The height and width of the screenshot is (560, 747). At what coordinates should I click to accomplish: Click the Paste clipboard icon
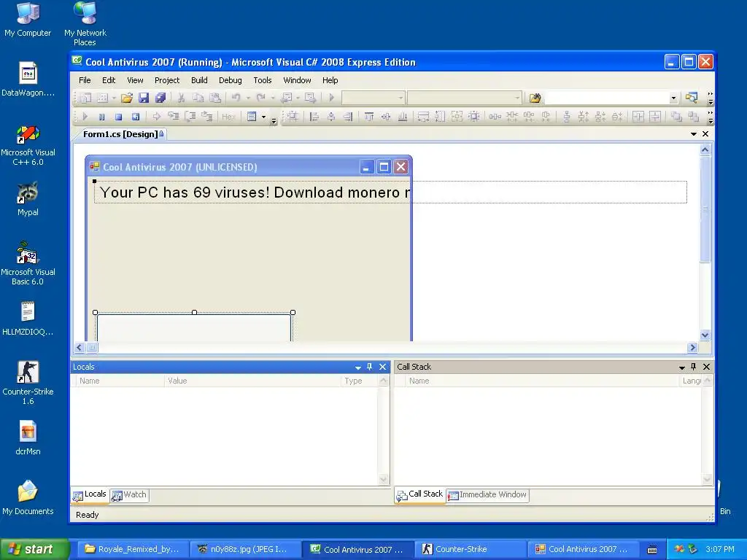[x=215, y=98]
